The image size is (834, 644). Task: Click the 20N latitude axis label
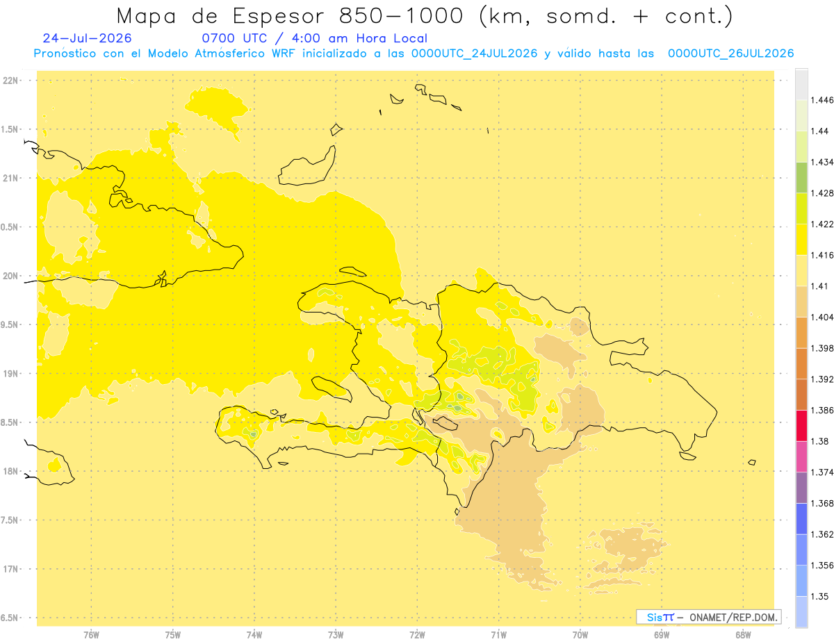[x=11, y=276]
